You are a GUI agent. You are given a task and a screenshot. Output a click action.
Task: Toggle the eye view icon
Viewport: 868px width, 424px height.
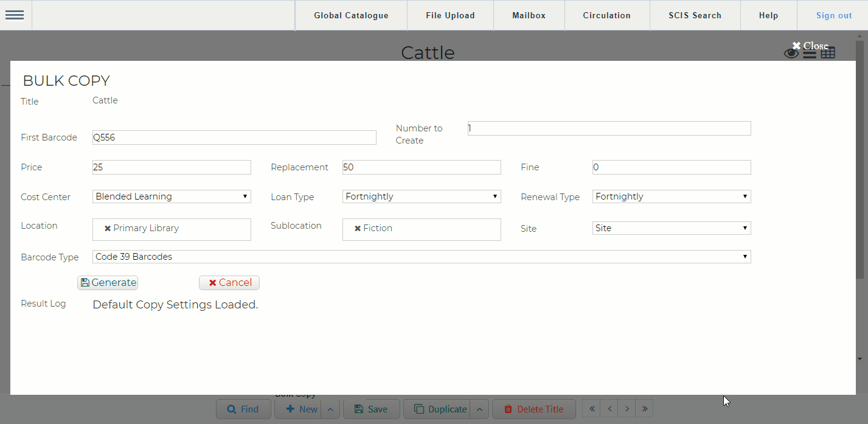point(791,54)
